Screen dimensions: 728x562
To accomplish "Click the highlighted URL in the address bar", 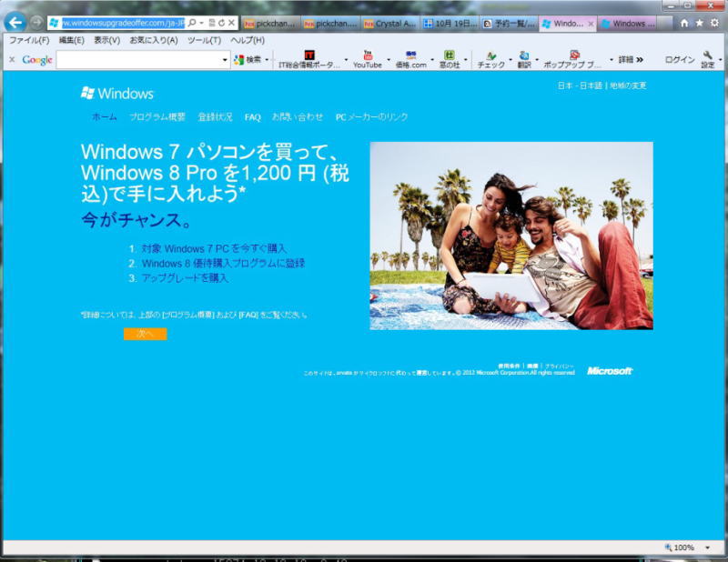I will [124, 22].
